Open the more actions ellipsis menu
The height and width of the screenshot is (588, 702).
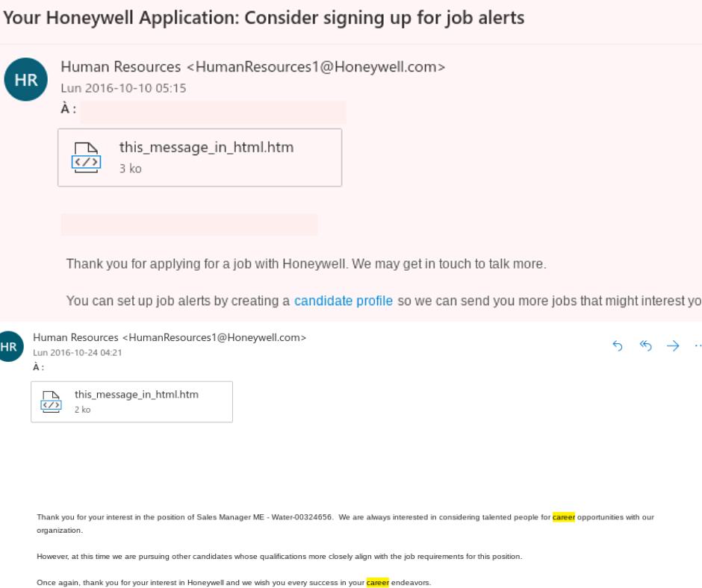pos(698,345)
